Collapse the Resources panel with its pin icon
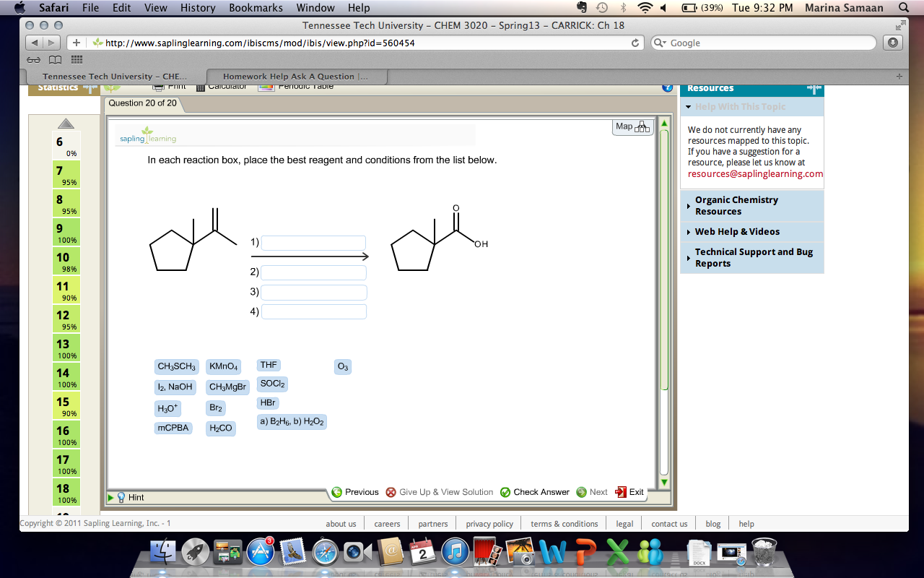The height and width of the screenshot is (578, 924). 814,88
